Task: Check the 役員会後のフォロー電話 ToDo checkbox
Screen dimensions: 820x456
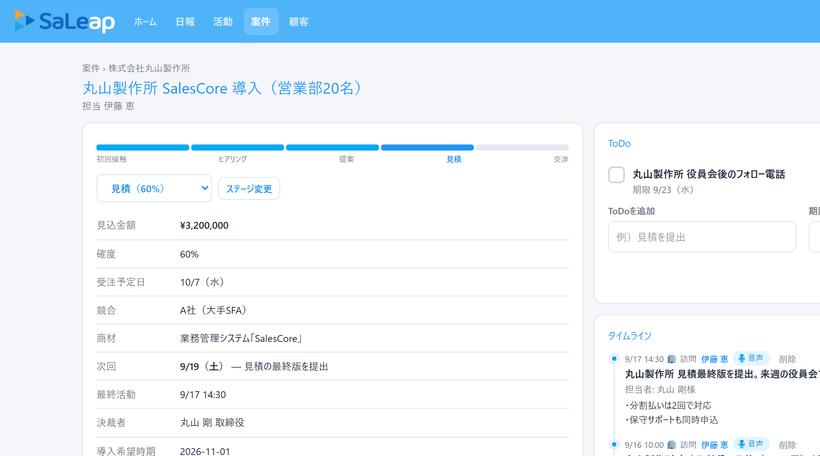Action: [x=617, y=175]
